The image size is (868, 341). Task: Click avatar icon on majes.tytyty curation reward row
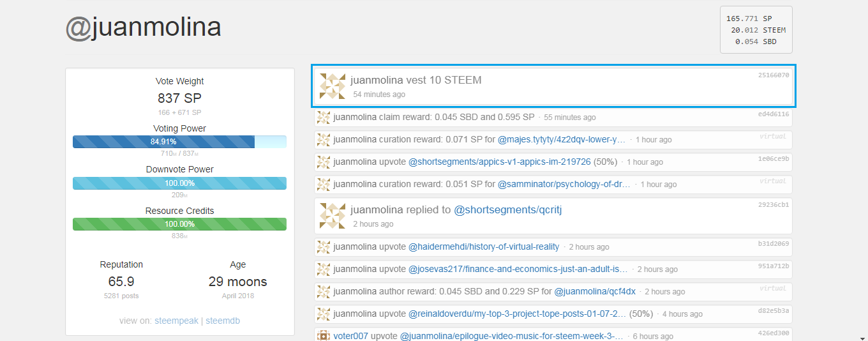[x=324, y=139]
